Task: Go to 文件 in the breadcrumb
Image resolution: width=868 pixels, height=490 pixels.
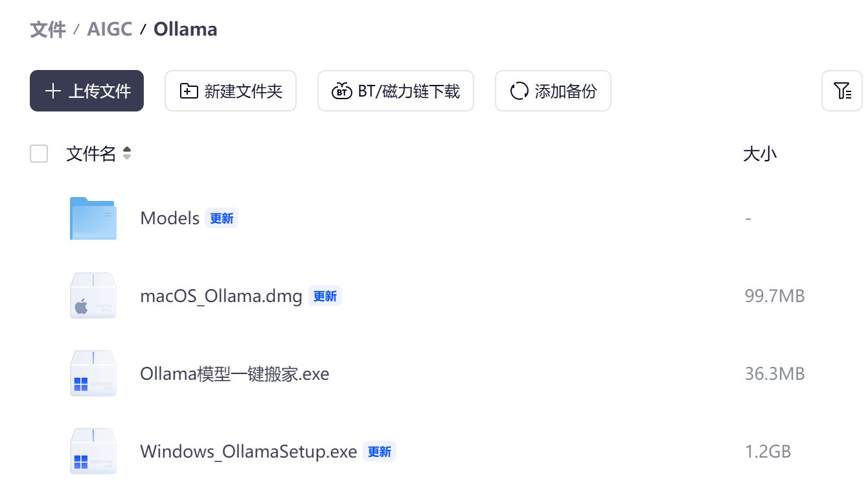Action: click(x=48, y=29)
